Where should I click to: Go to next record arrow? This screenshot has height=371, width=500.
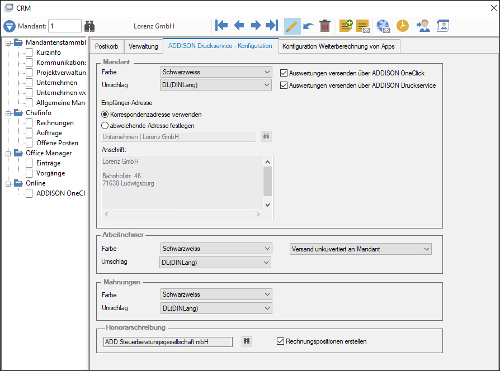[256, 25]
